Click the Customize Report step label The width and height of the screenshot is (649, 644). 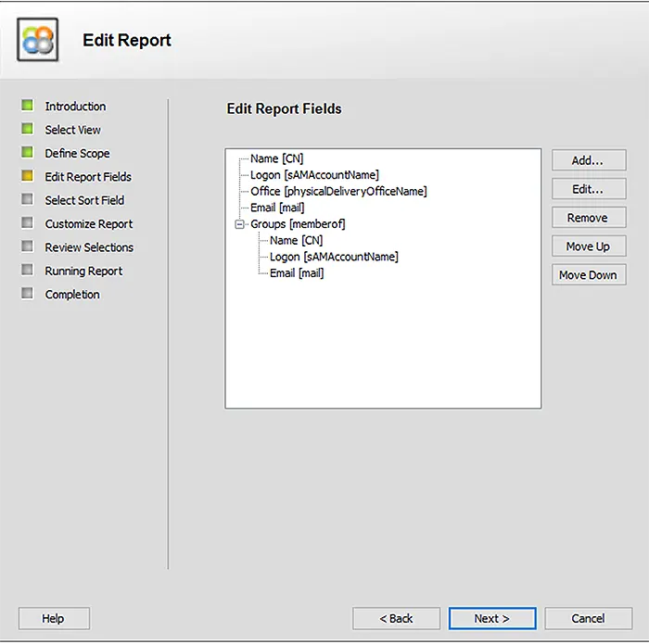[89, 224]
